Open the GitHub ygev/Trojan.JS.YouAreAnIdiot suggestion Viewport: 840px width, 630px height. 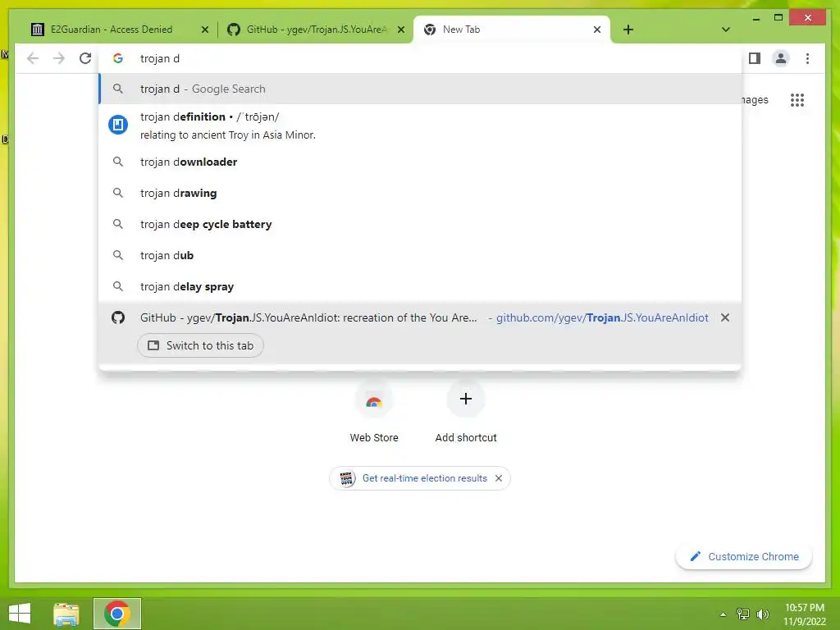[421, 317]
